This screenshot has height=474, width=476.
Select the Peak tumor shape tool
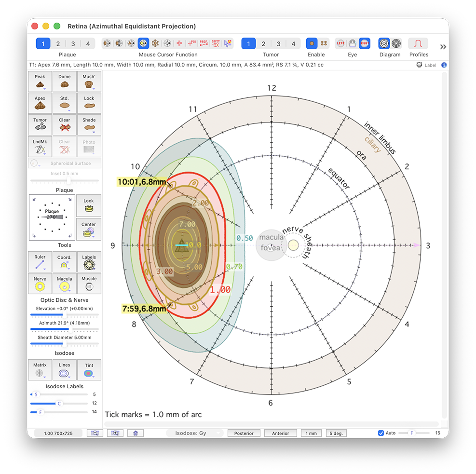click(40, 81)
